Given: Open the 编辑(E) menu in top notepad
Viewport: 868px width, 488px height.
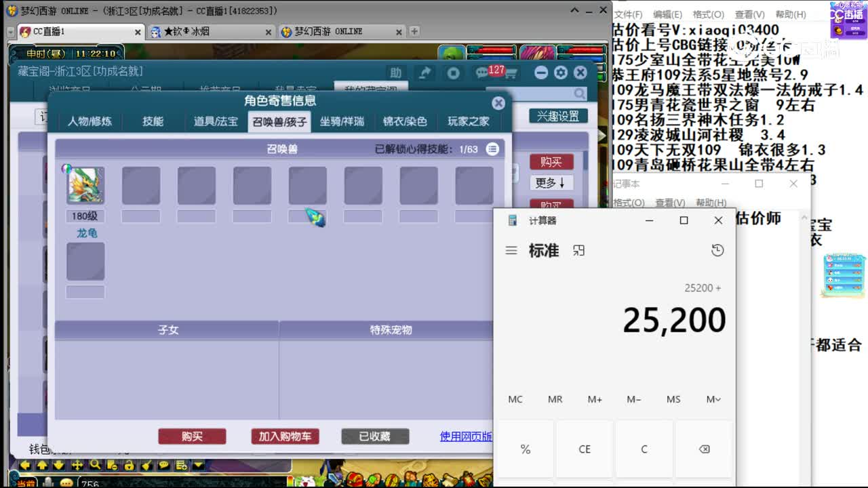Looking at the screenshot, I should pos(667,14).
